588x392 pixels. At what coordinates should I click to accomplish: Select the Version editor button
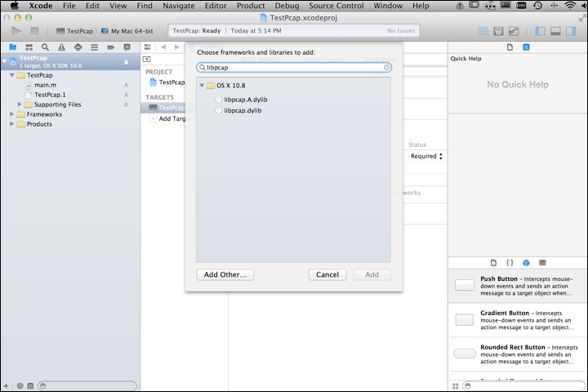tap(514, 31)
